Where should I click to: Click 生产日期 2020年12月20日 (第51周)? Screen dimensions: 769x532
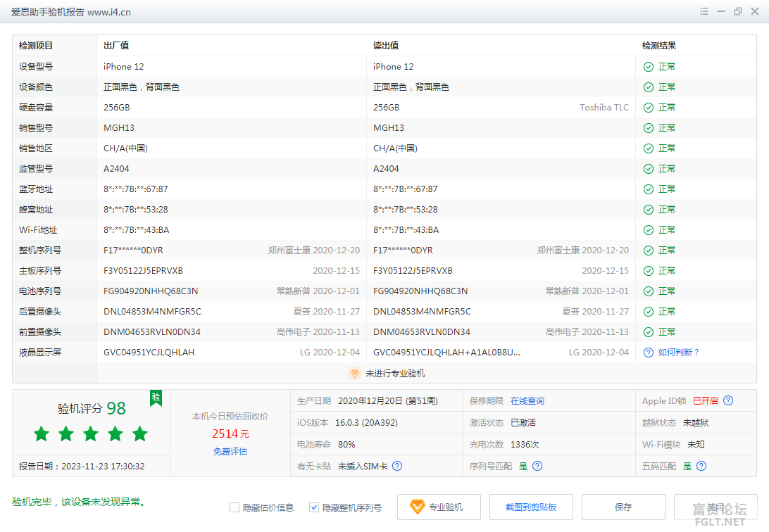click(388, 400)
